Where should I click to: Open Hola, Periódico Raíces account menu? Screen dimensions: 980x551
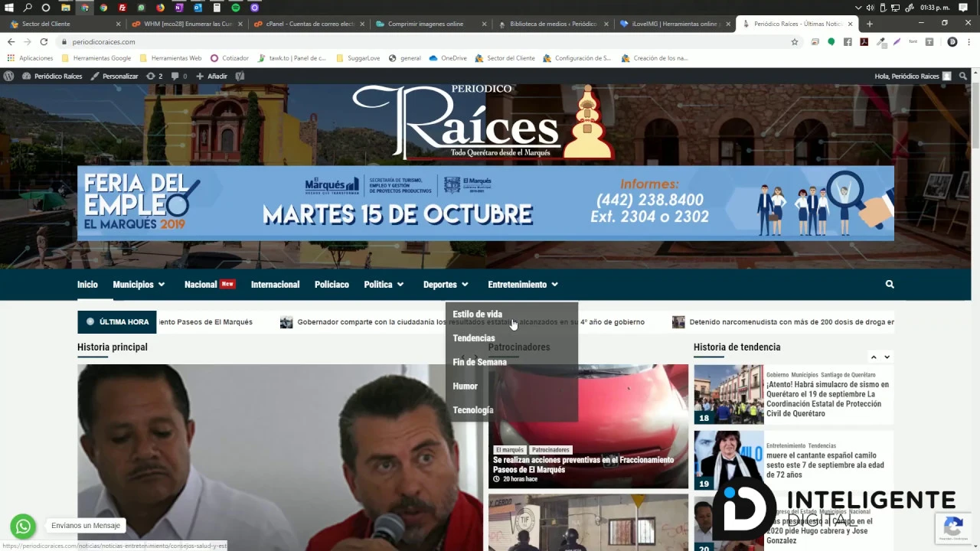tap(913, 77)
